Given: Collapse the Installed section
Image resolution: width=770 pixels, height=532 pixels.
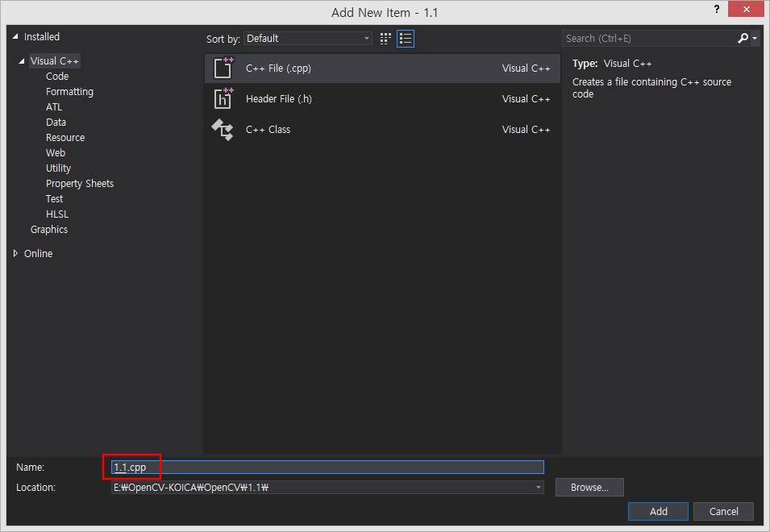Looking at the screenshot, I should (15, 37).
